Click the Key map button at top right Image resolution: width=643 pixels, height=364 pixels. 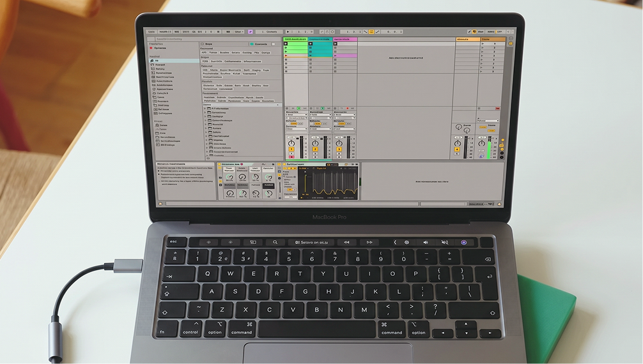(x=481, y=31)
